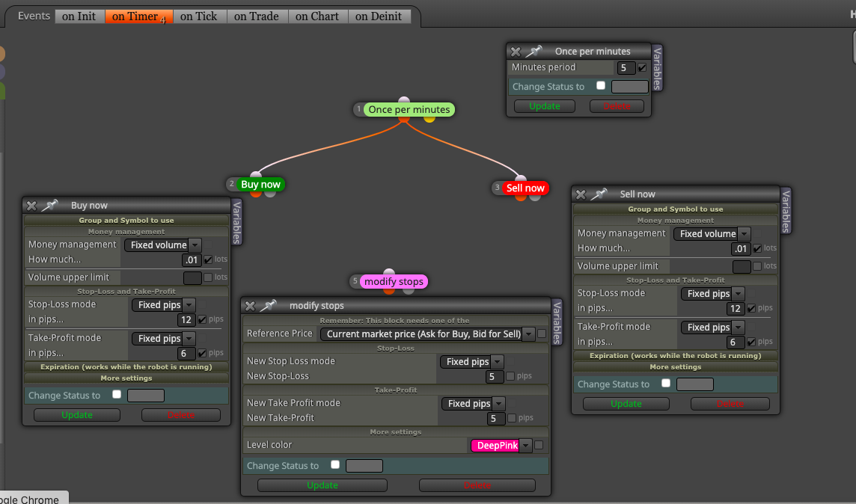Click Delete in Once per minutes panel
The width and height of the screenshot is (856, 504).
617,106
